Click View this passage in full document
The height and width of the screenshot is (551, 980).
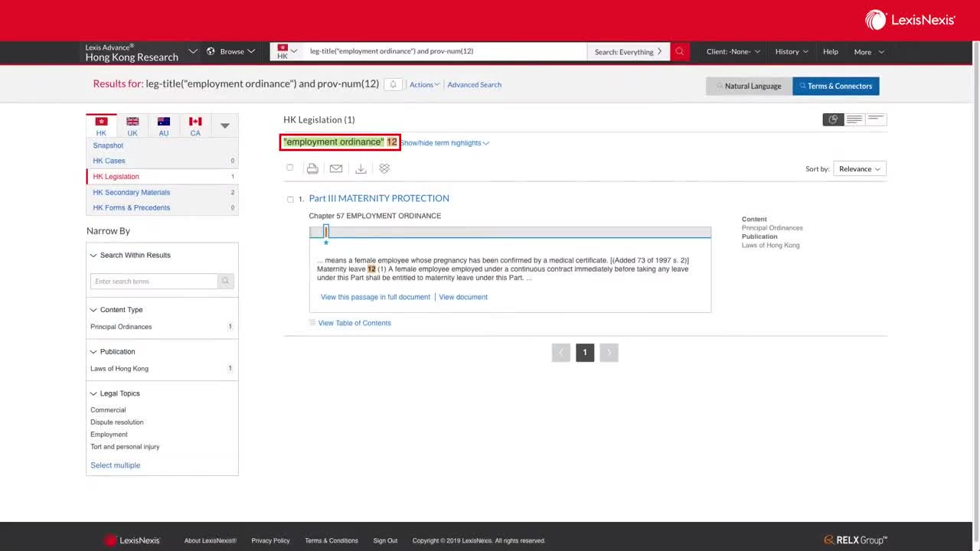tap(375, 297)
